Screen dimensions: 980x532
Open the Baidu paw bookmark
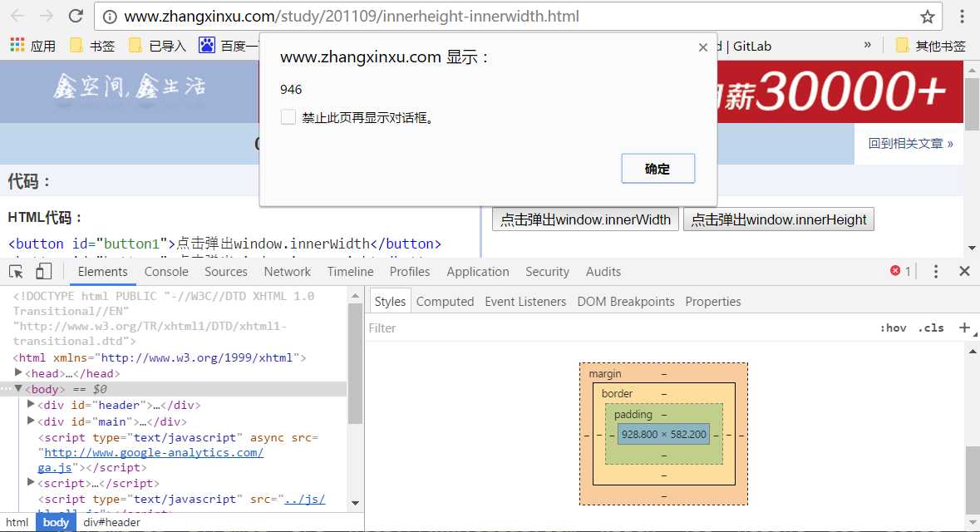point(207,45)
